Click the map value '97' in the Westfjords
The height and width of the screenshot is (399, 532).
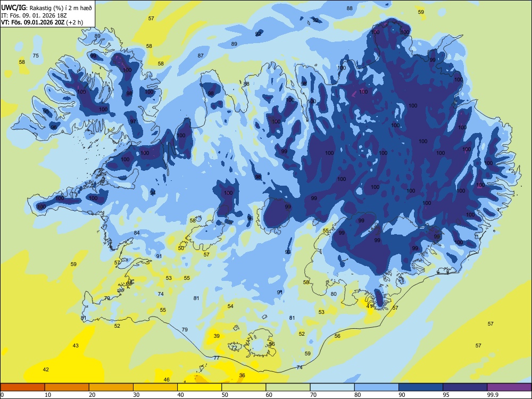tap(133, 121)
